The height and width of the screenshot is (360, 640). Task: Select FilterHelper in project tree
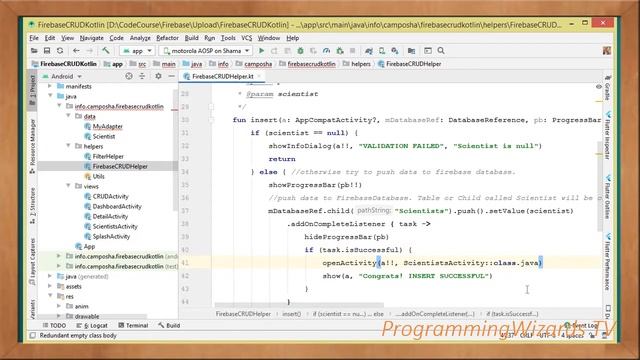[x=108, y=156]
